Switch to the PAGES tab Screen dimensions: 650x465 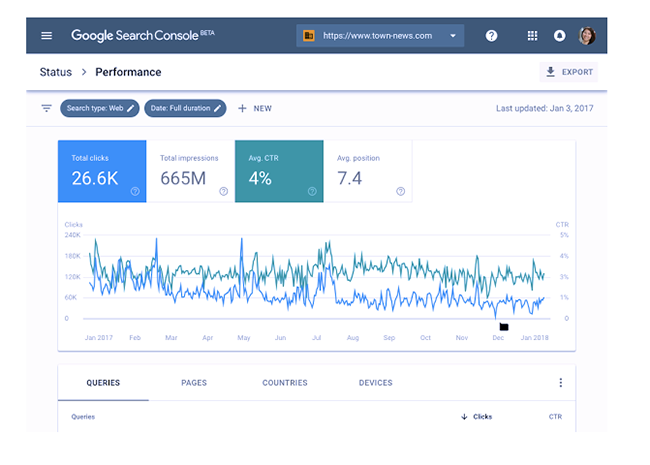pos(194,383)
